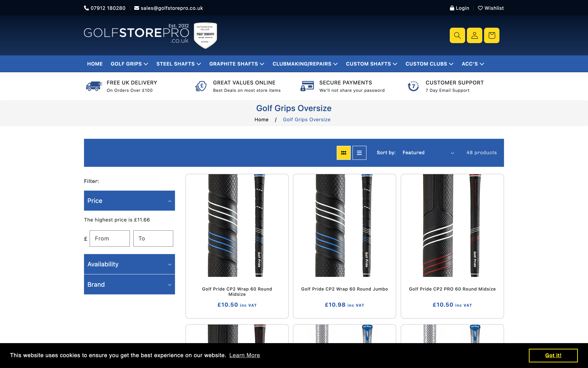This screenshot has height=368, width=588.
Task: Open CP2 PRO 60 Round Midsize image
Action: click(452, 225)
